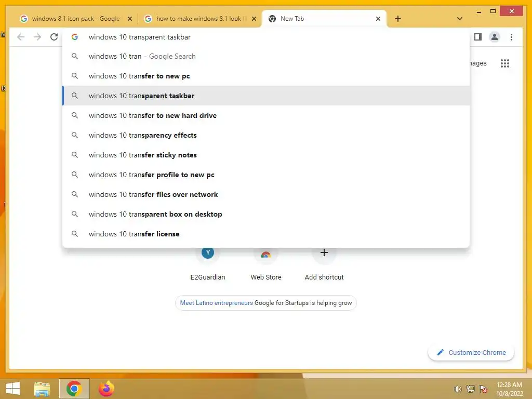Image resolution: width=532 pixels, height=399 pixels.
Task: Expand the tab search chevron
Action: pyautogui.click(x=459, y=19)
